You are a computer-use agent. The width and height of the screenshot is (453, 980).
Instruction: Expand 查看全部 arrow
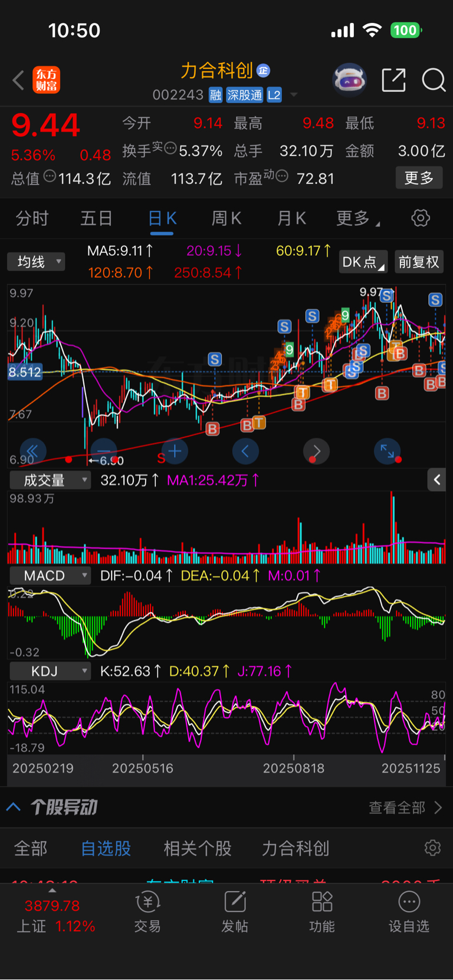click(438, 807)
